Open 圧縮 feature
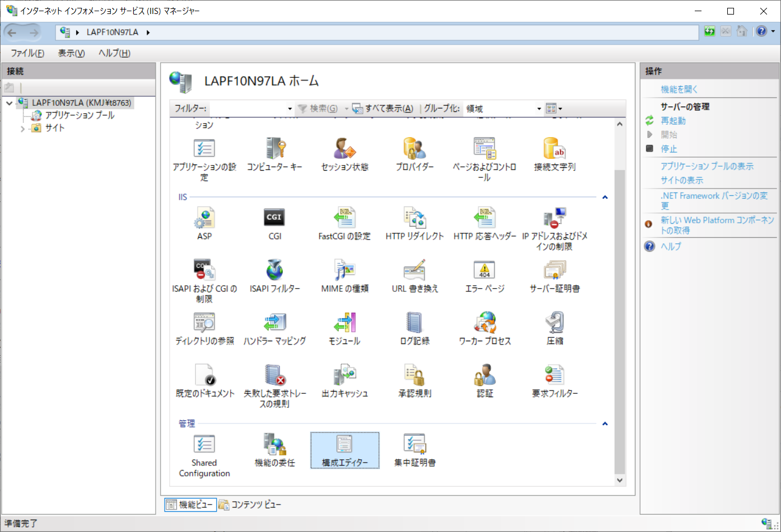The image size is (781, 532). [555, 329]
